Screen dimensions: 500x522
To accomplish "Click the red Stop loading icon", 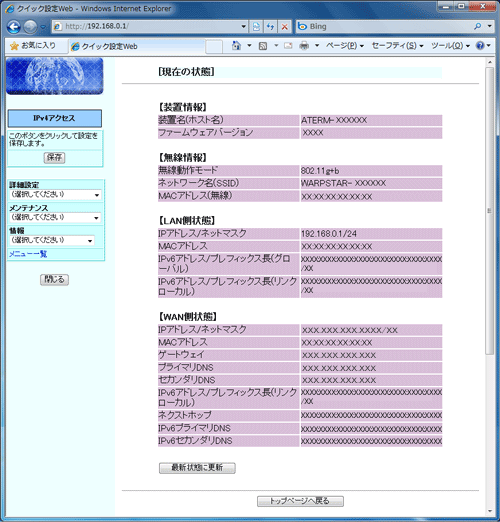I will pyautogui.click(x=284, y=27).
